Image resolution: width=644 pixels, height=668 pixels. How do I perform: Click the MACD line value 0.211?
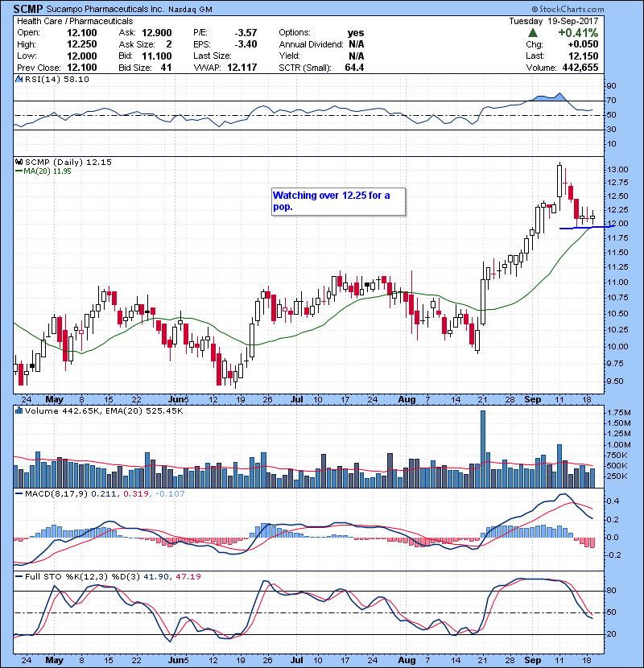103,494
